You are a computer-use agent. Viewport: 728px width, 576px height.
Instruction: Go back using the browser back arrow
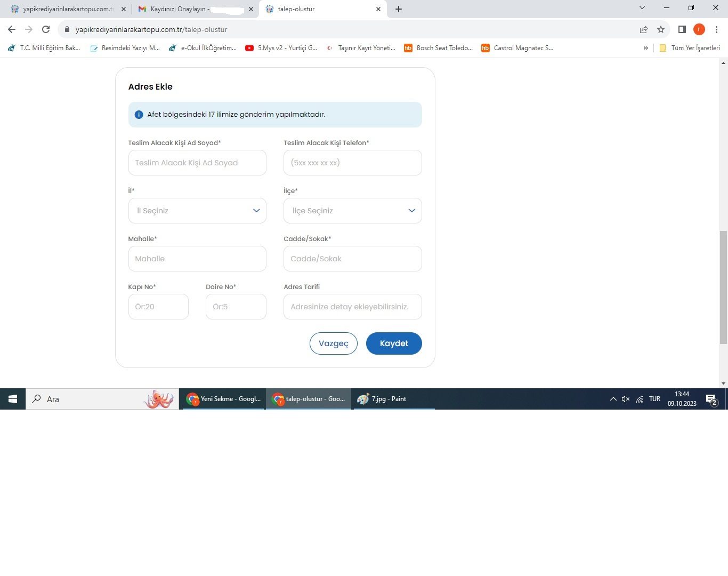tap(12, 29)
